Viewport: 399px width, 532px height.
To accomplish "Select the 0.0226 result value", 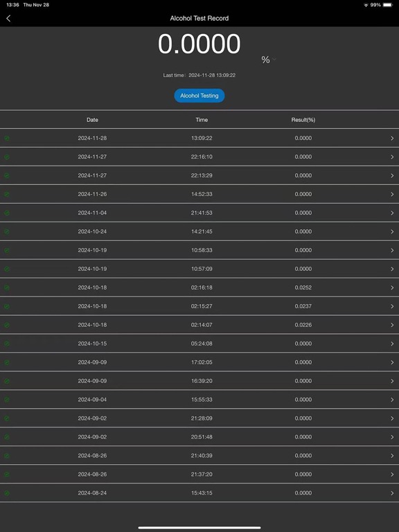I will pyautogui.click(x=303, y=325).
